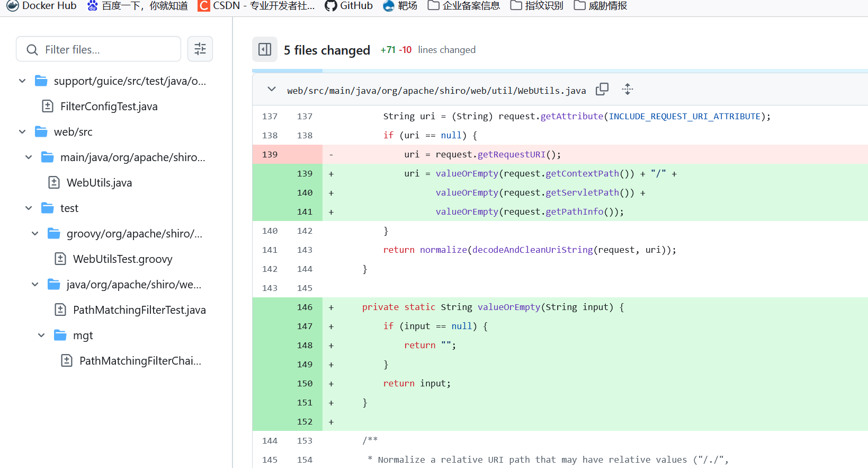Image resolution: width=868 pixels, height=468 pixels.
Task: Collapse the java/org/apache/shiro/we... folder chevron
Action: tap(35, 284)
